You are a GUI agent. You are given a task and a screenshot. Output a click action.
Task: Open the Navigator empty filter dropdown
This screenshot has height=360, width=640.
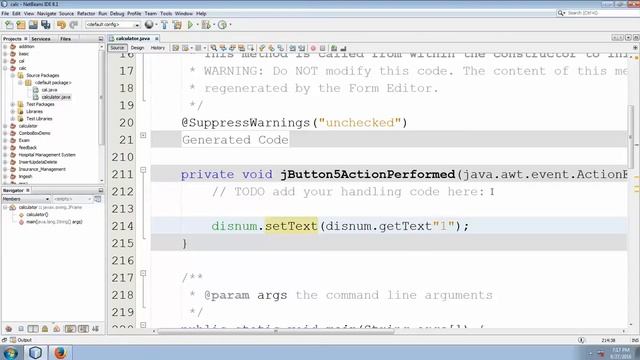73,199
